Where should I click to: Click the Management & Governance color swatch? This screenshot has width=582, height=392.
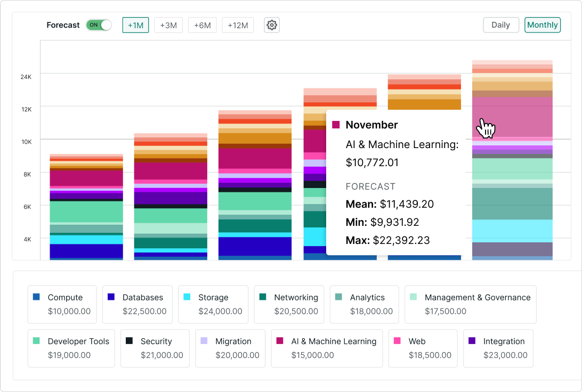coord(414,297)
